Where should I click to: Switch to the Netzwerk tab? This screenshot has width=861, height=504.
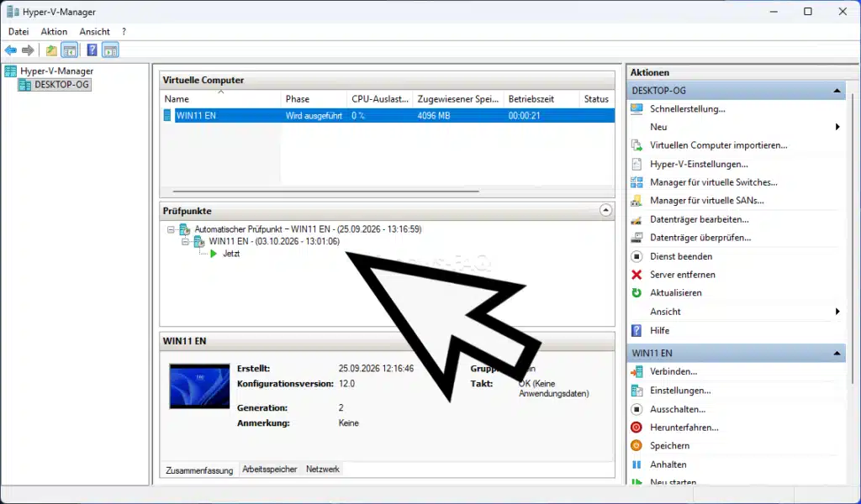point(323,470)
